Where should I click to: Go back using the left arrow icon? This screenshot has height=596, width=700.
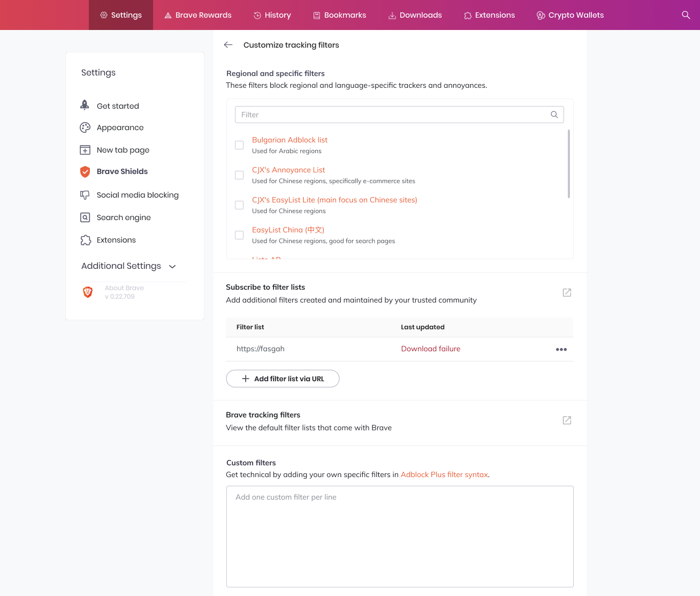tap(229, 45)
